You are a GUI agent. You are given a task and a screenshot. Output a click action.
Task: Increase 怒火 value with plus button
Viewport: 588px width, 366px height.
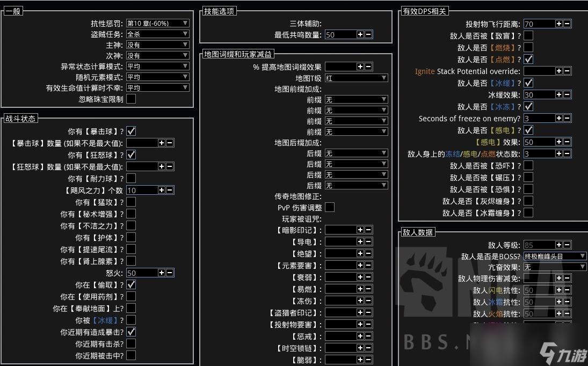[161, 273]
